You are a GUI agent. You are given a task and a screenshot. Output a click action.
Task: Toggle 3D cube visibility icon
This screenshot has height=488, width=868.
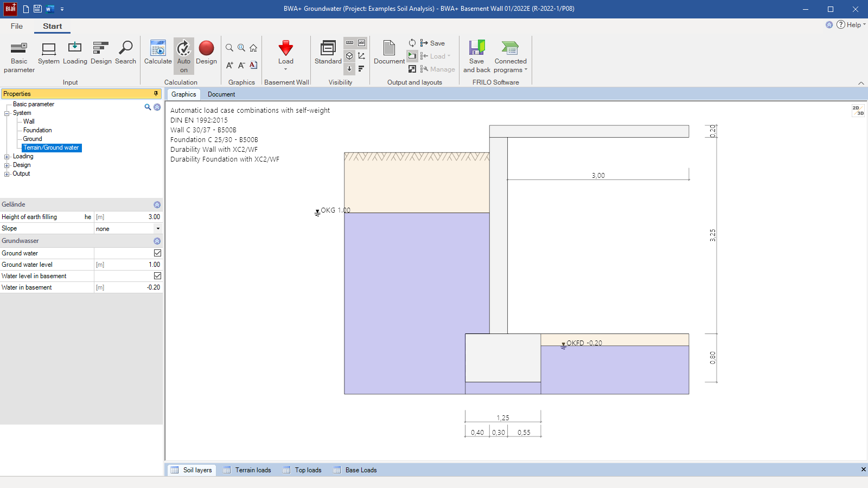[349, 56]
